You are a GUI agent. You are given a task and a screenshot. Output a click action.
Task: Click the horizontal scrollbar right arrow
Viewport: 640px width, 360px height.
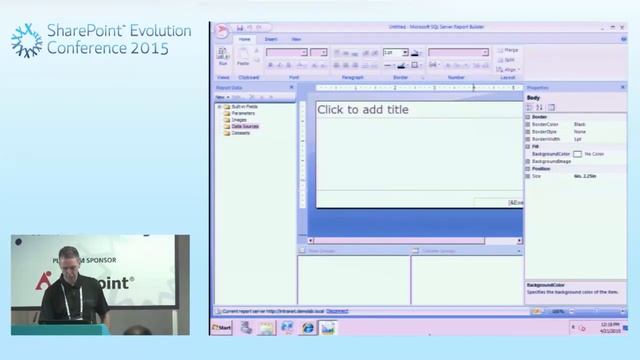click(519, 241)
